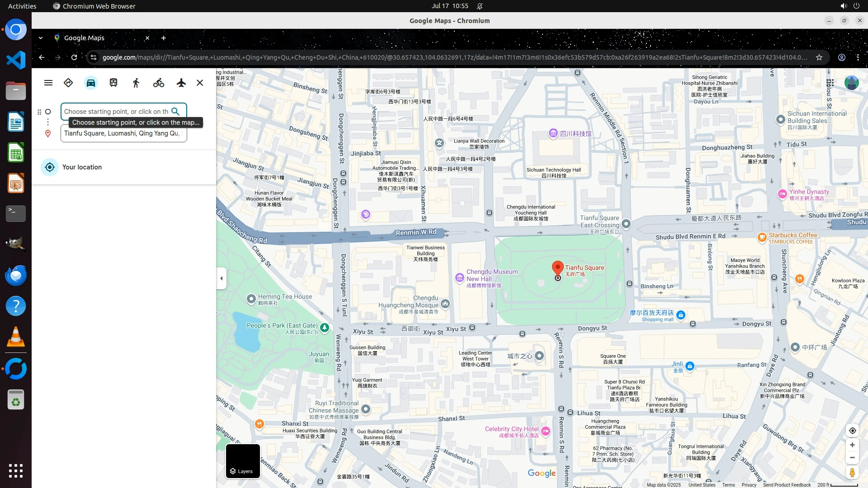Open the Google Maps hamburger menu

point(48,83)
